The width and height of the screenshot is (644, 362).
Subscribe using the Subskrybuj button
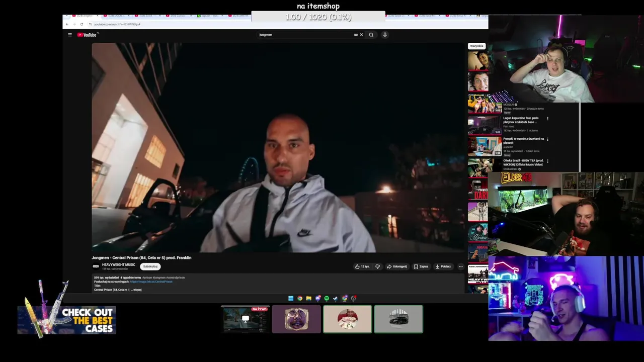tap(150, 266)
